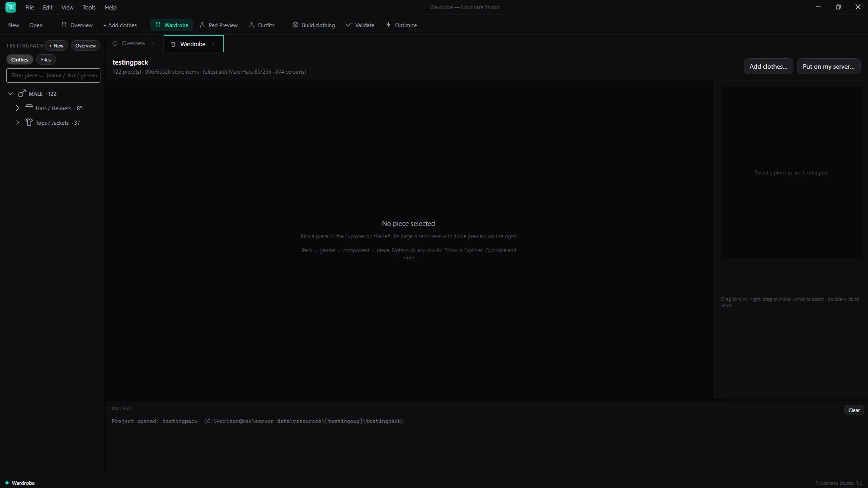This screenshot has height=488, width=868.
Task: Click the testingpack pack title
Action: (130, 62)
